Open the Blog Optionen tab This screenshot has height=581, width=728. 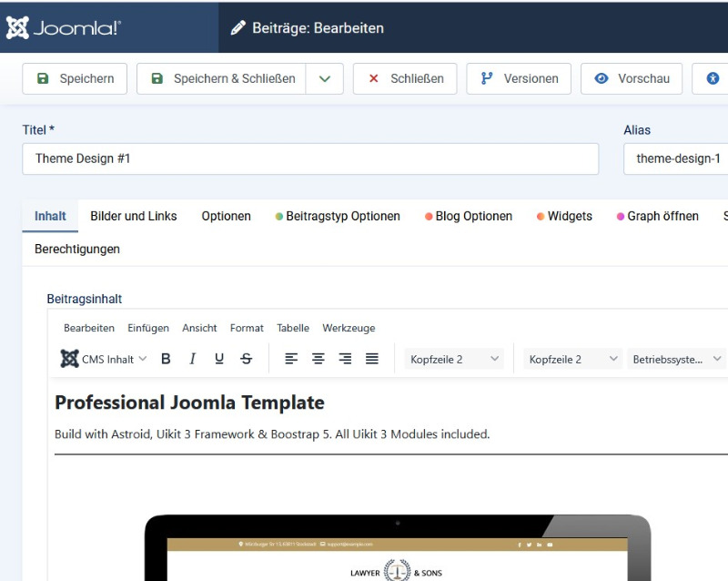pos(469,216)
